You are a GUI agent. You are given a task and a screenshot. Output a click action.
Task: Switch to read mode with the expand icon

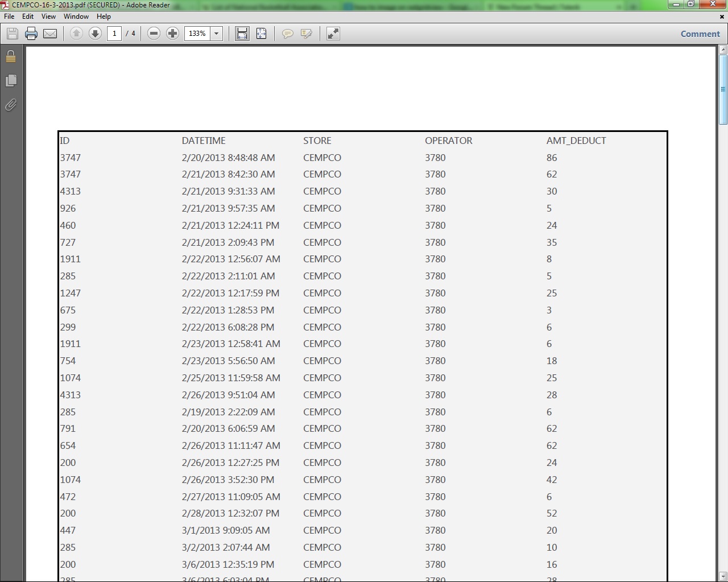pyautogui.click(x=333, y=34)
